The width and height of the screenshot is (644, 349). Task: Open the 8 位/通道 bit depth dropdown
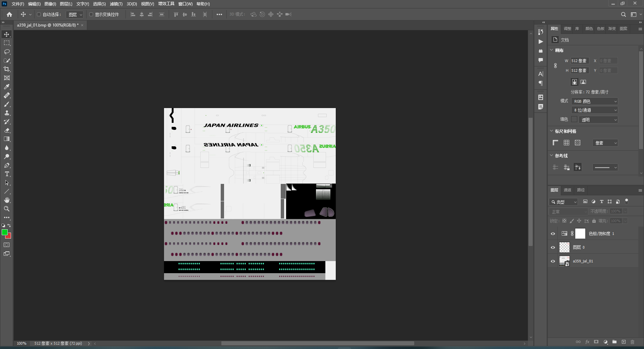[595, 110]
